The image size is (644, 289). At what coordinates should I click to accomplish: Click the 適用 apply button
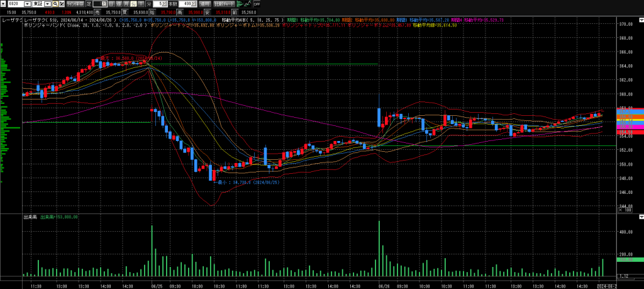coord(204,4)
